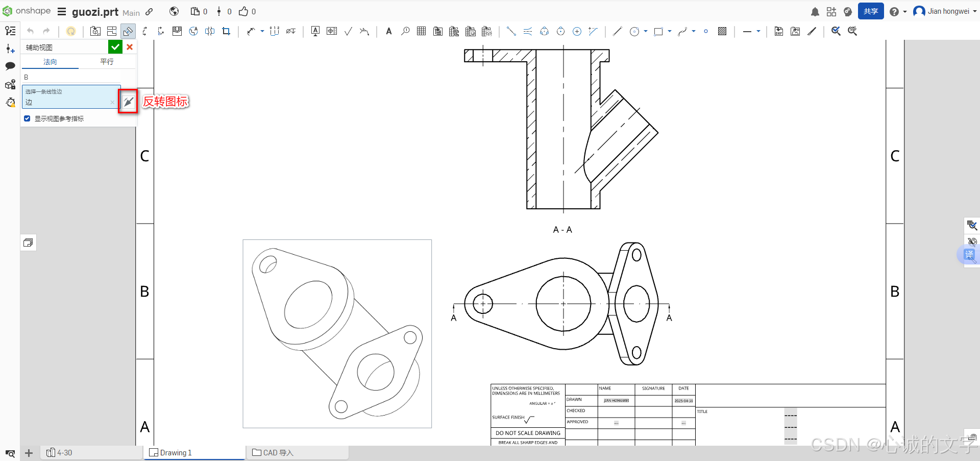Open Jian hongwei account menu
The image size is (980, 461).
945,11
